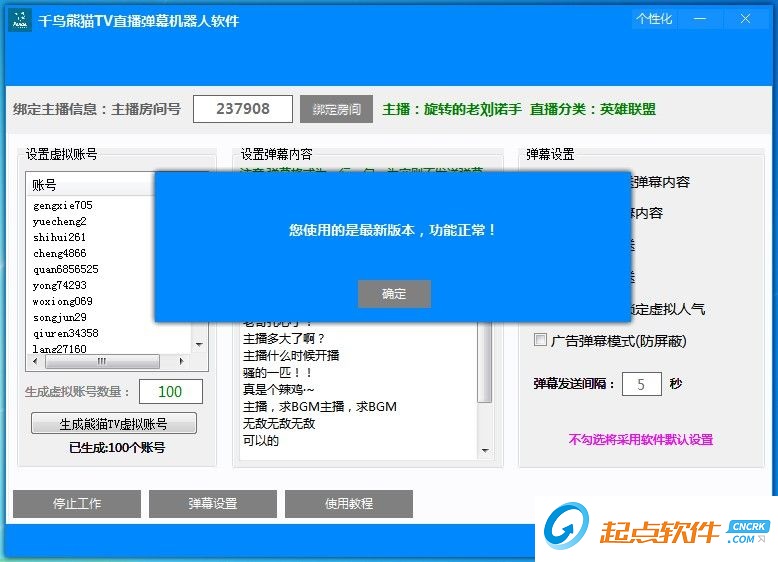The height and width of the screenshot is (562, 778).
Task: Edit the 弹幕发送间隔 field with value 5
Action: point(642,384)
